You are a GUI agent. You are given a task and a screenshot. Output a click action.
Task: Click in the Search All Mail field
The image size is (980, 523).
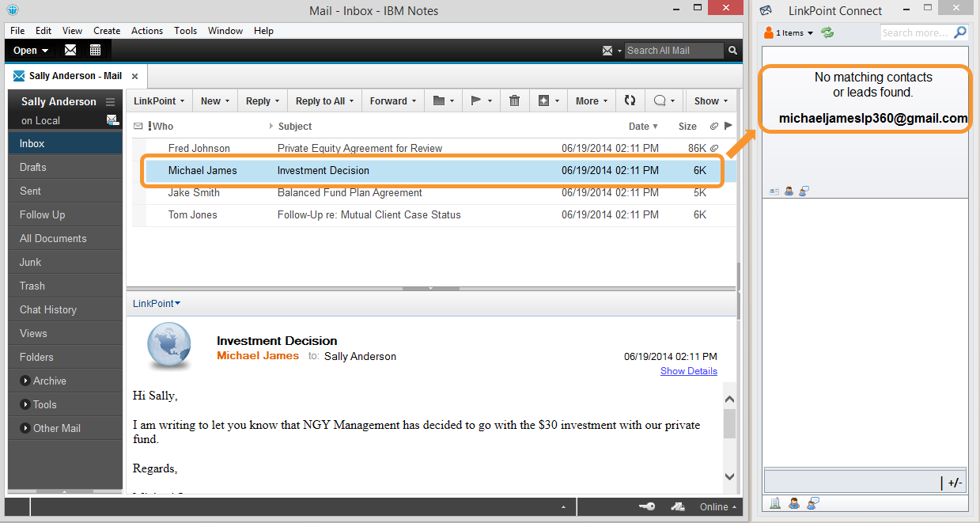[674, 51]
